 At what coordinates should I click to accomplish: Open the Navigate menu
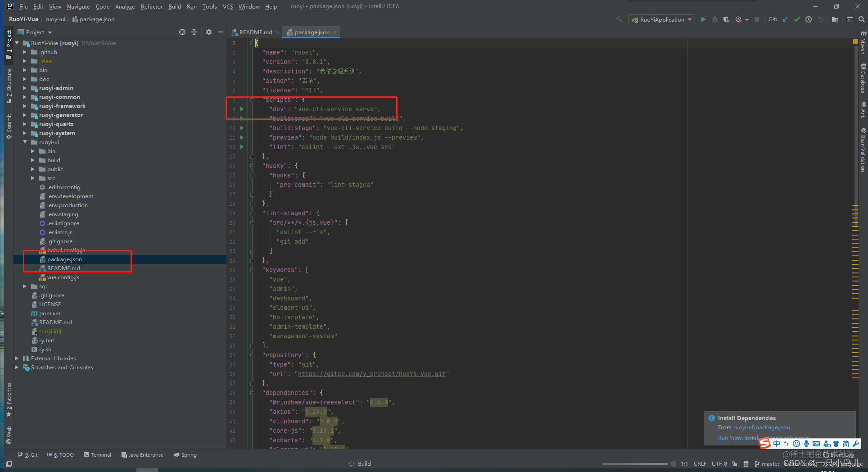click(78, 6)
